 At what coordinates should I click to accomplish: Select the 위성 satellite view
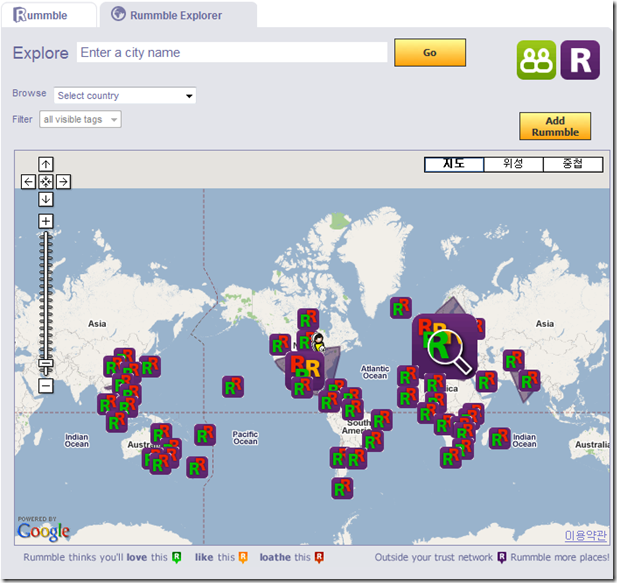(513, 164)
